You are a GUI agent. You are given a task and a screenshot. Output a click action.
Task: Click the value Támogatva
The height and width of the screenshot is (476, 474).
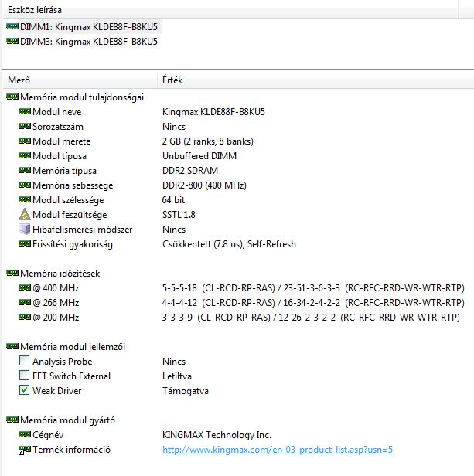pyautogui.click(x=186, y=391)
